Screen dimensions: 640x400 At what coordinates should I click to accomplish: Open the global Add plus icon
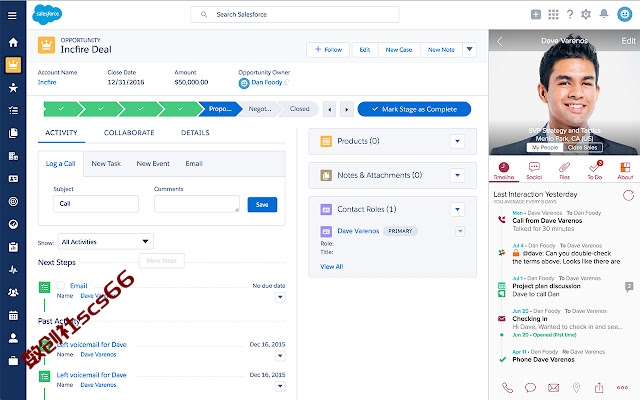point(536,15)
